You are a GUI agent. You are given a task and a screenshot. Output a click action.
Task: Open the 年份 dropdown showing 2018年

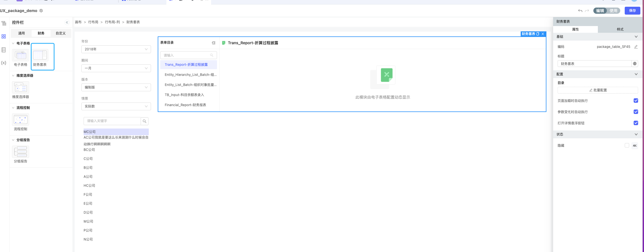point(116,49)
